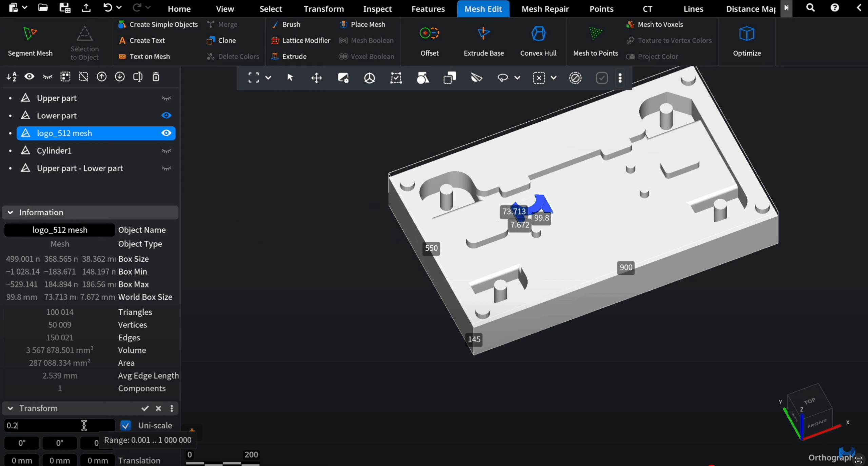Click the search magnifier icon
Image resolution: width=868 pixels, height=466 pixels.
[810, 8]
